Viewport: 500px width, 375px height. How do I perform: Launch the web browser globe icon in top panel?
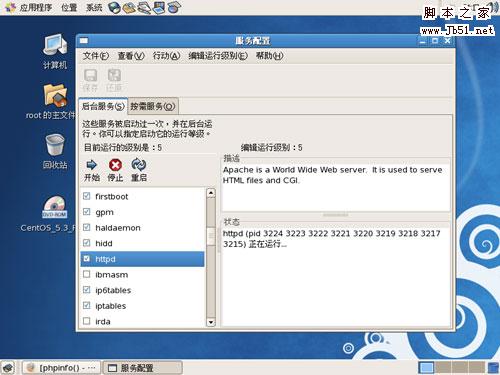pyautogui.click(x=114, y=7)
